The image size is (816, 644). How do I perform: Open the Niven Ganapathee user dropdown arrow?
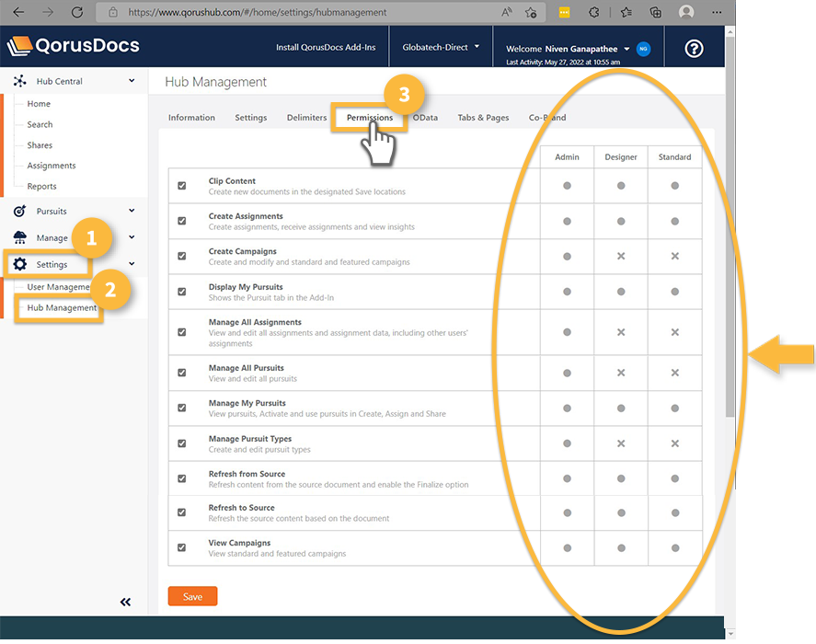626,49
